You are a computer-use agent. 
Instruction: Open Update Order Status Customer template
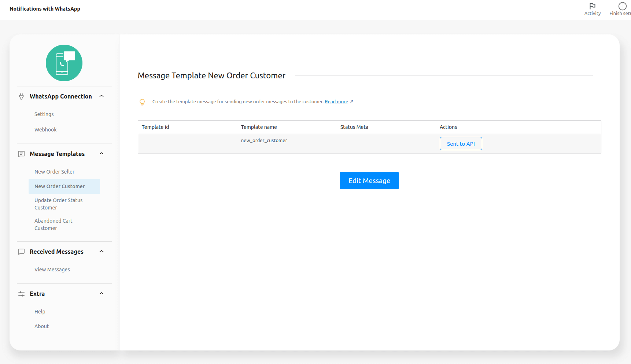(58, 204)
